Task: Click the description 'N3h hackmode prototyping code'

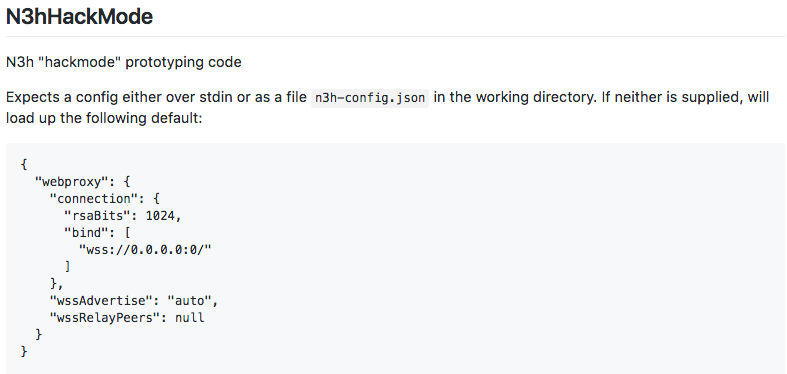Action: pos(123,63)
